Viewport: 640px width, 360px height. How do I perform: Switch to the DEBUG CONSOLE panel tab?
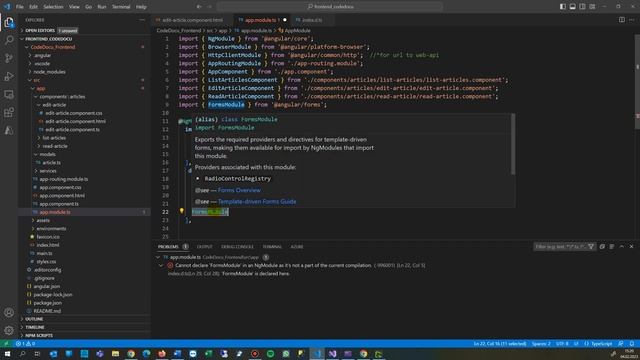point(237,247)
